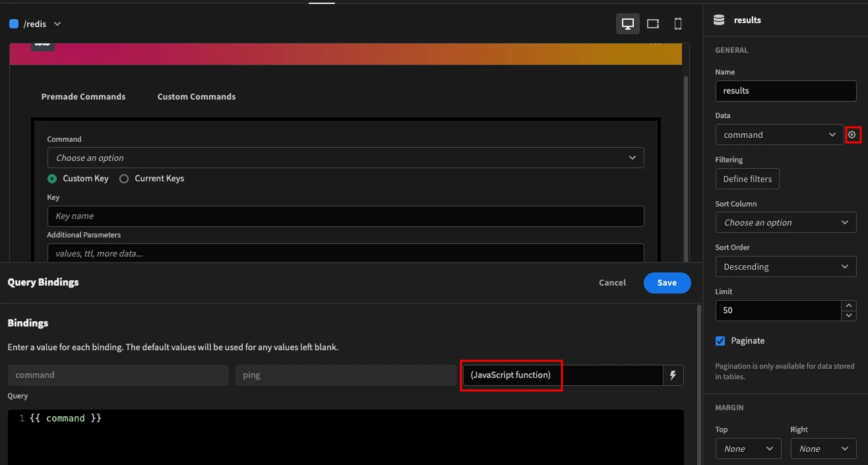Select the Current Keys radio button
The width and height of the screenshot is (868, 465).
pos(124,179)
